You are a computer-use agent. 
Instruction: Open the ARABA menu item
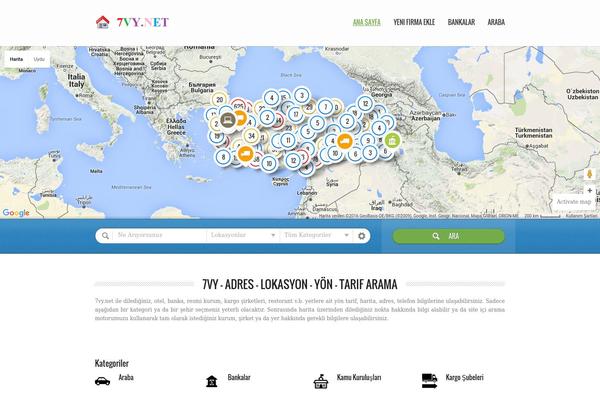496,22
